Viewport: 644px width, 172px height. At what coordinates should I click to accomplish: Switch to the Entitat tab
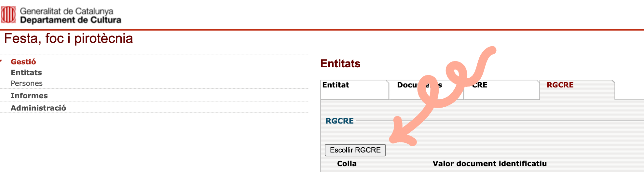pyautogui.click(x=336, y=85)
